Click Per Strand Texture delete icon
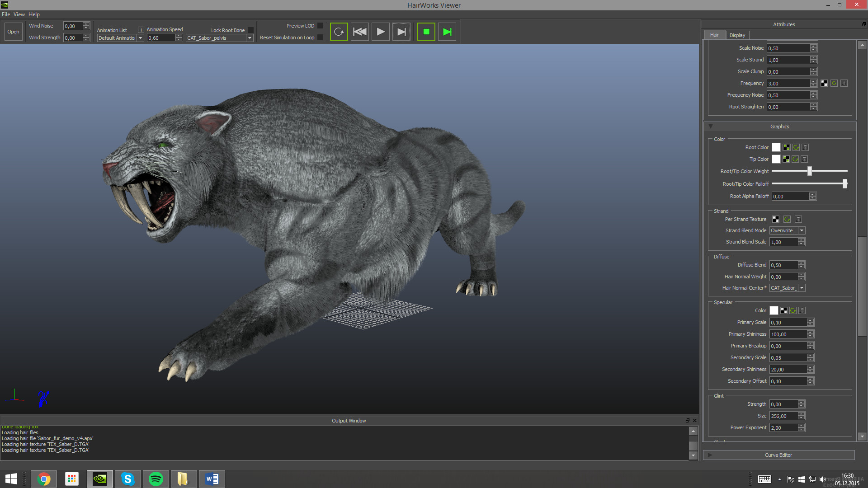The width and height of the screenshot is (868, 488). coord(798,219)
